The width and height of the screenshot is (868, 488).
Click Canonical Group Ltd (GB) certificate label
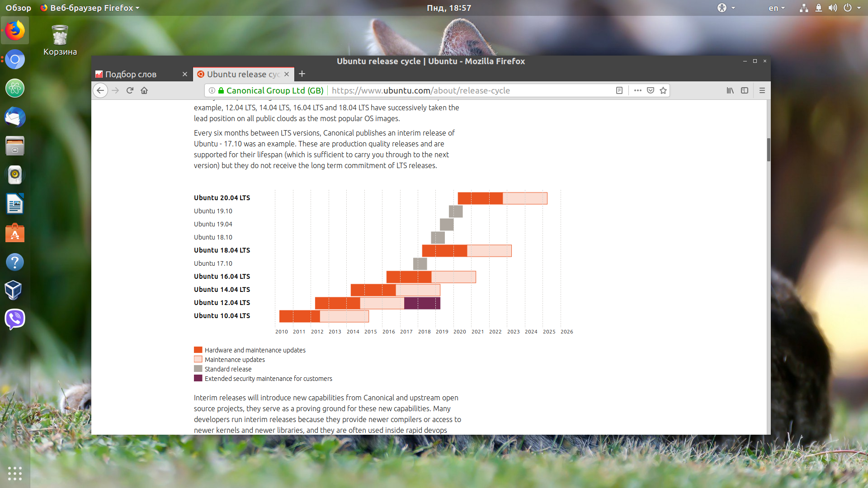(275, 90)
